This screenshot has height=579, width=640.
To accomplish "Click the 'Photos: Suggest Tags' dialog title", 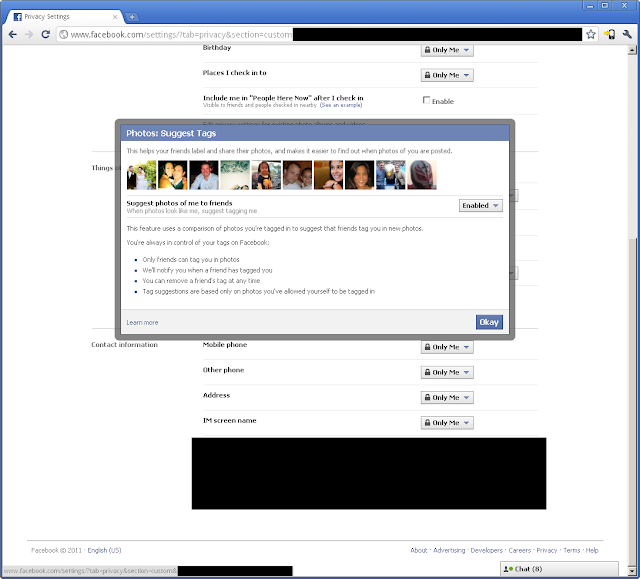I will click(x=171, y=133).
